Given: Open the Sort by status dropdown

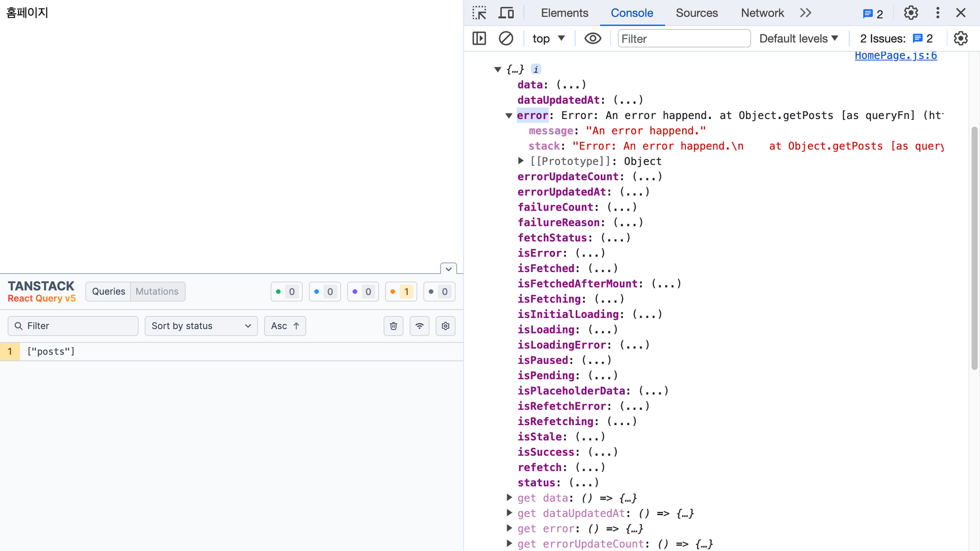Looking at the screenshot, I should (x=201, y=326).
